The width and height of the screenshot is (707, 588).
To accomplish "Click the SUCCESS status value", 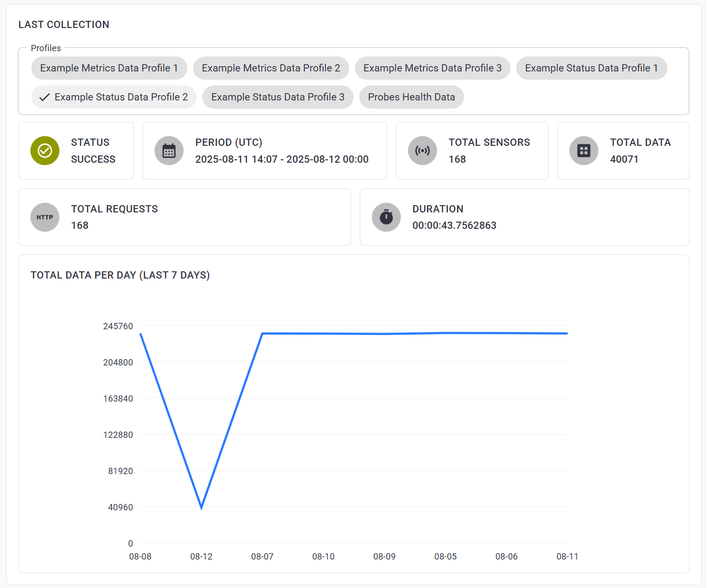I will pyautogui.click(x=93, y=159).
